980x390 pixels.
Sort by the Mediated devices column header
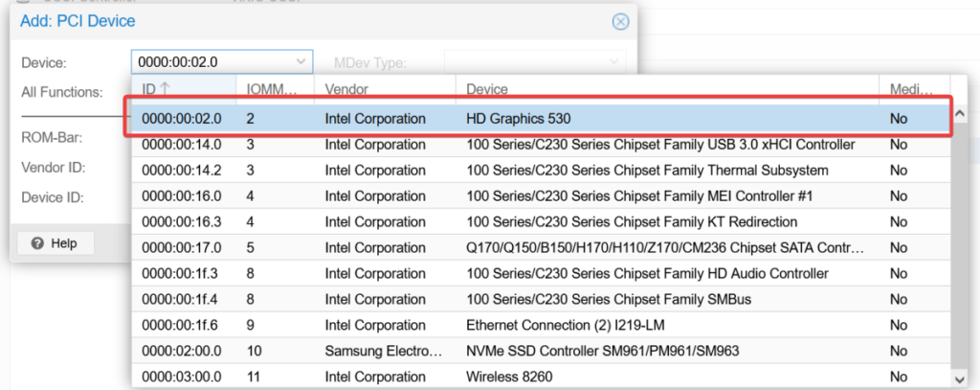coord(915,89)
